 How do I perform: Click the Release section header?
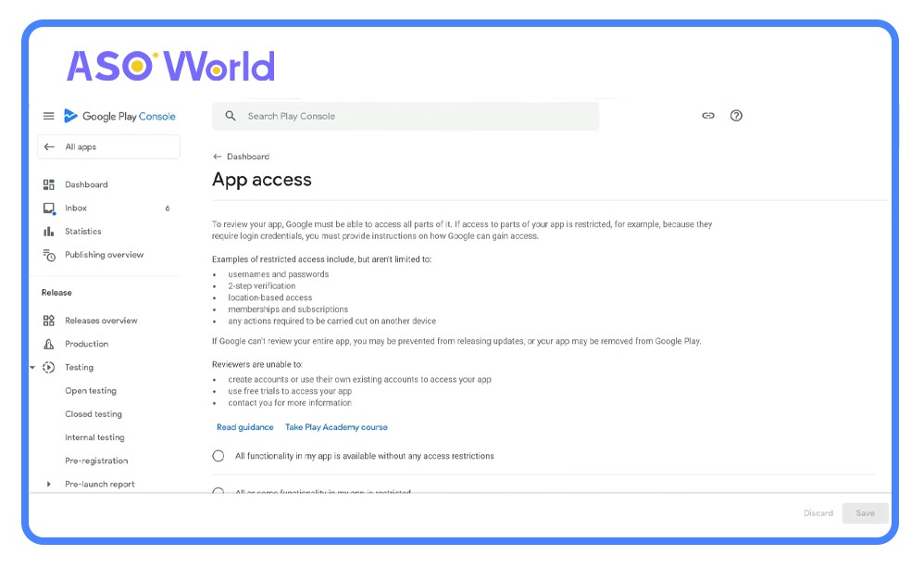pyautogui.click(x=56, y=293)
